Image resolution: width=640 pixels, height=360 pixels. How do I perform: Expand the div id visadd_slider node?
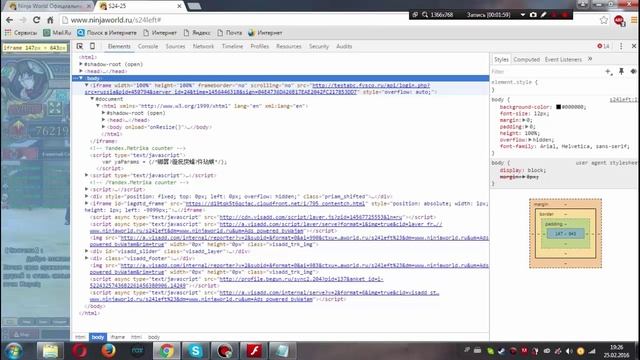coord(87,251)
